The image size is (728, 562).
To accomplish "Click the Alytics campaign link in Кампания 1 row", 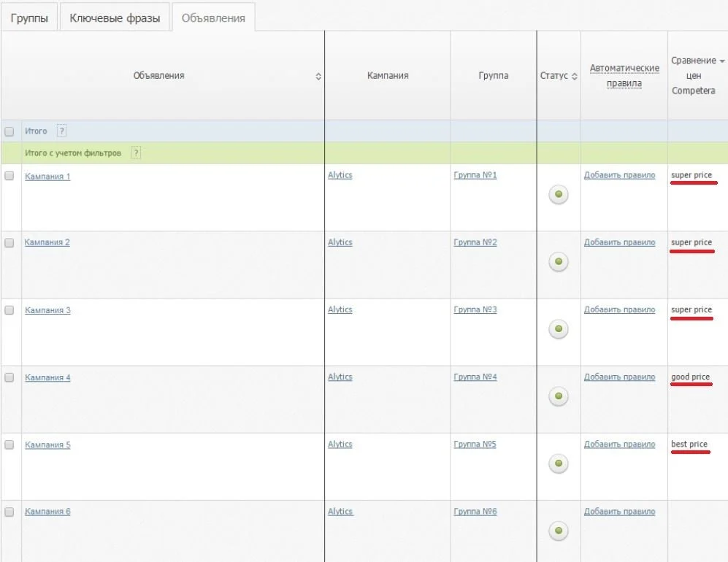I will pyautogui.click(x=340, y=175).
